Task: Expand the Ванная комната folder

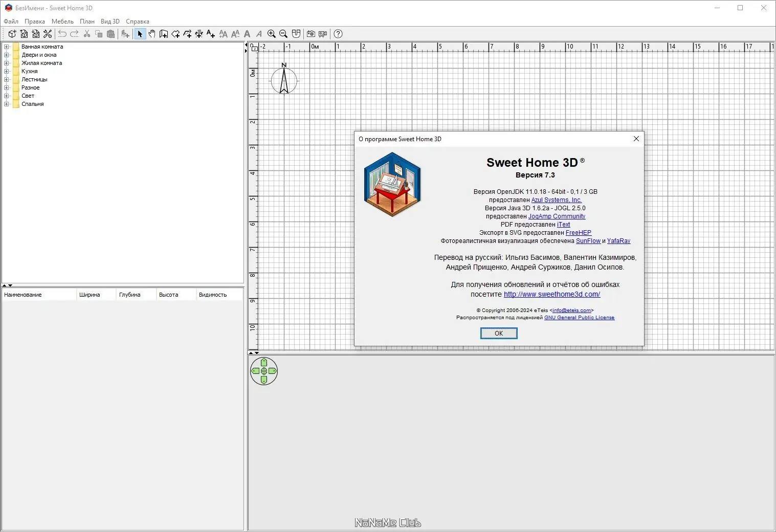Action: [x=7, y=47]
